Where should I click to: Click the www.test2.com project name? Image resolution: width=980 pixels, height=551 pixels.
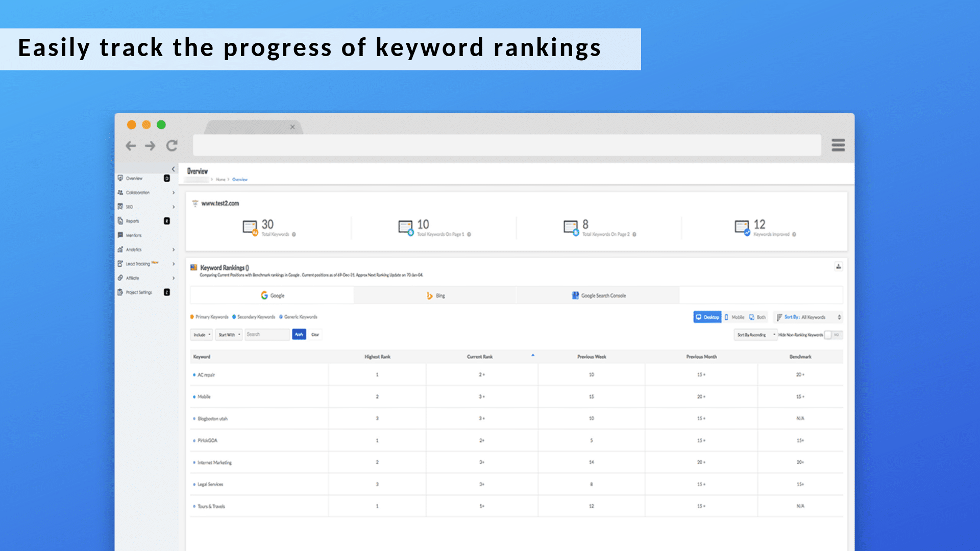[220, 204]
